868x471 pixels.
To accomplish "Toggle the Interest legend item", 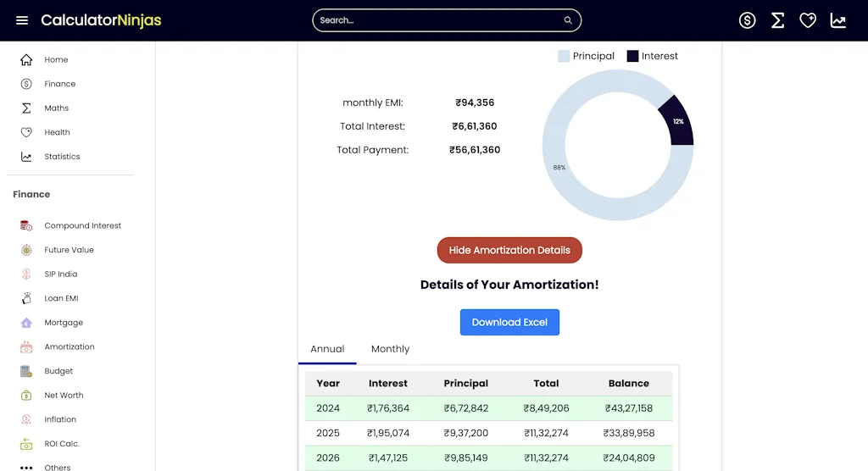I will pos(652,56).
